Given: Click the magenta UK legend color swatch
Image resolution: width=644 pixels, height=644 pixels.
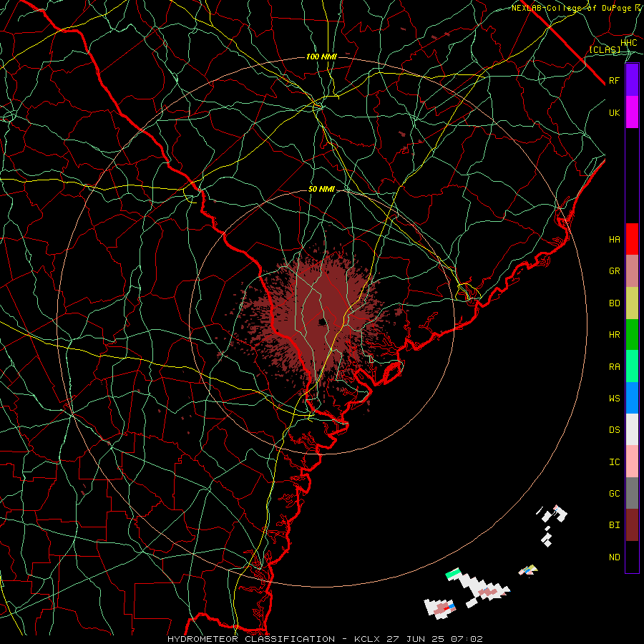Looking at the screenshot, I should tap(632, 112).
